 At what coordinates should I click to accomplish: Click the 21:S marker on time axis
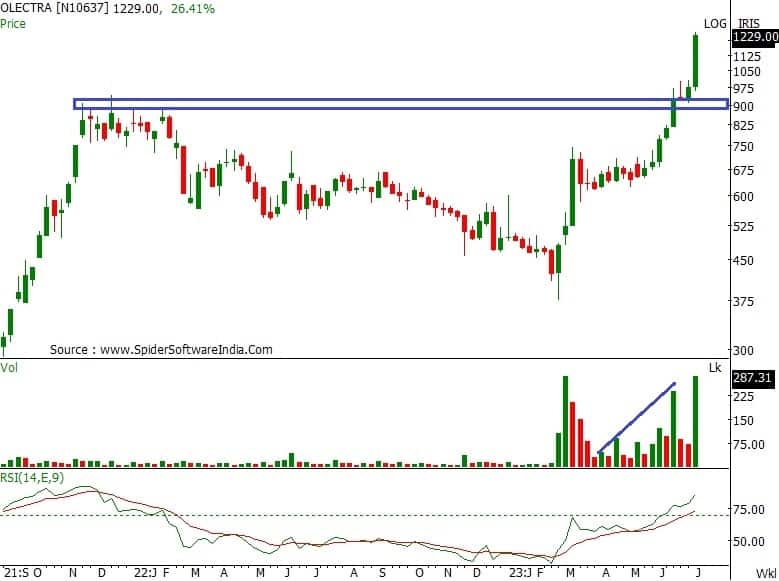[x=14, y=573]
